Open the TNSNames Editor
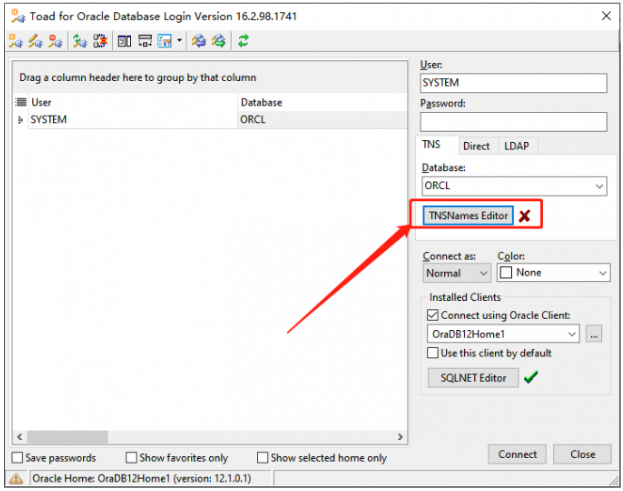The width and height of the screenshot is (623, 491). click(x=468, y=216)
